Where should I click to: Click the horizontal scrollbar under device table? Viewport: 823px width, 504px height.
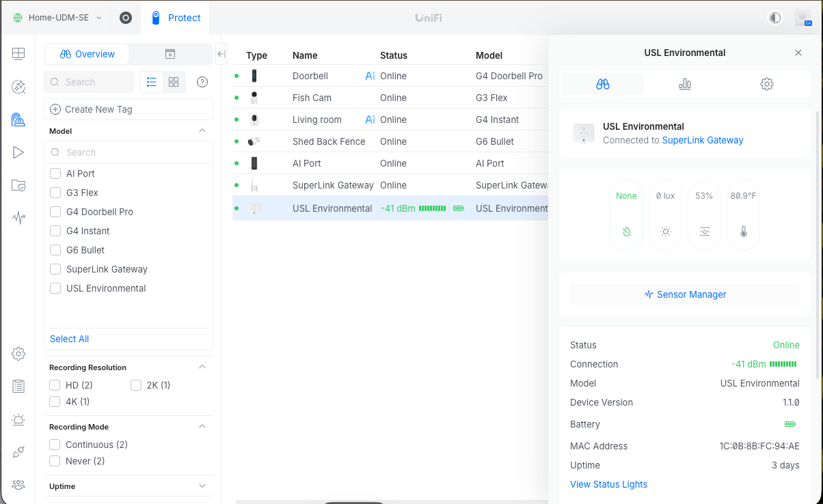coord(353,502)
